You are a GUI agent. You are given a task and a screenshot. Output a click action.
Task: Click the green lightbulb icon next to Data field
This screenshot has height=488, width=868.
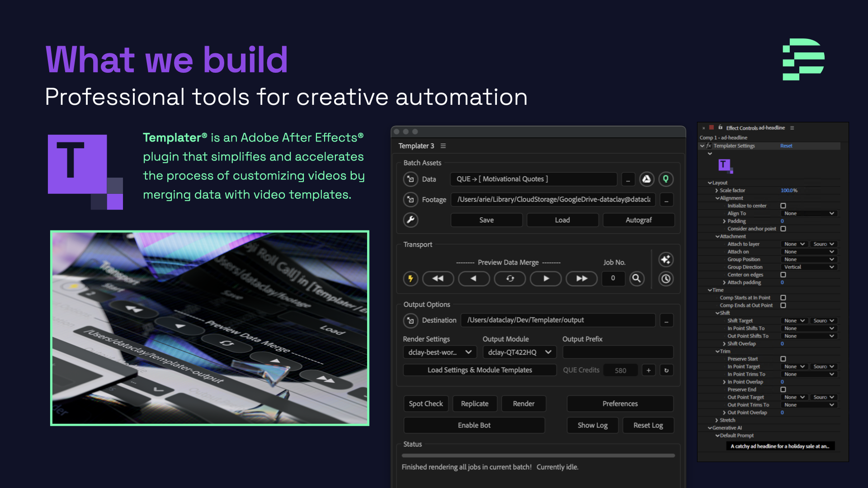[666, 179]
